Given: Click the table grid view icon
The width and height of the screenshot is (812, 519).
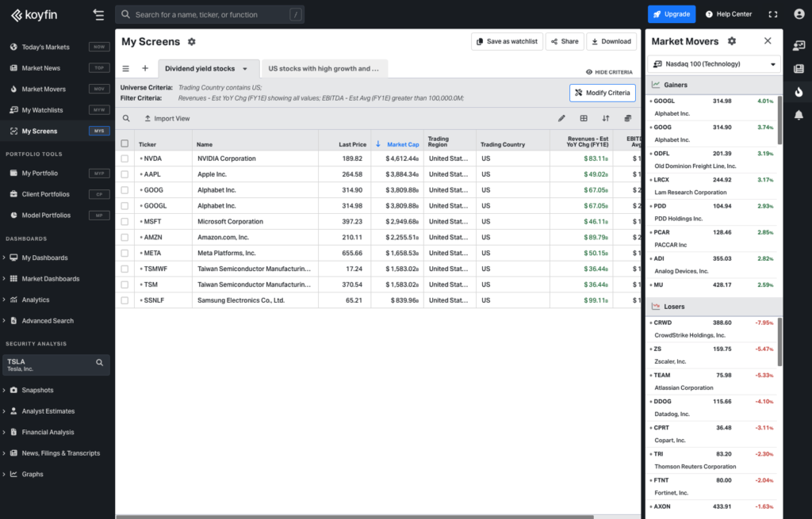Looking at the screenshot, I should [x=584, y=117].
